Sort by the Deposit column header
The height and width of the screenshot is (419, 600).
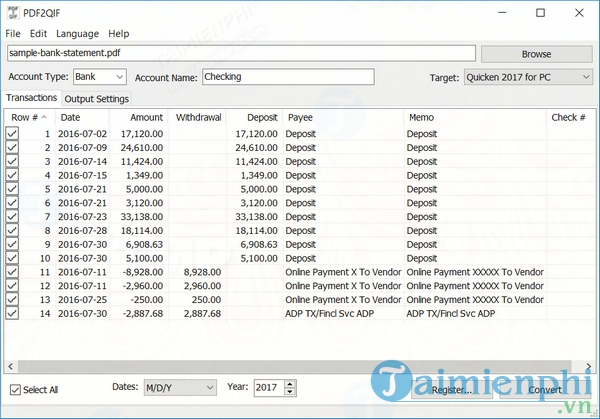pos(254,117)
